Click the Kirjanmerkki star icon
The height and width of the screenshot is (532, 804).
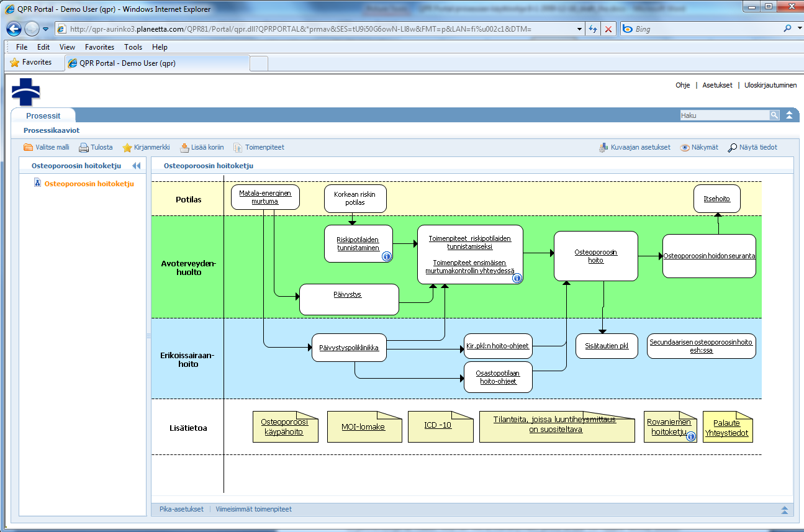coord(127,148)
